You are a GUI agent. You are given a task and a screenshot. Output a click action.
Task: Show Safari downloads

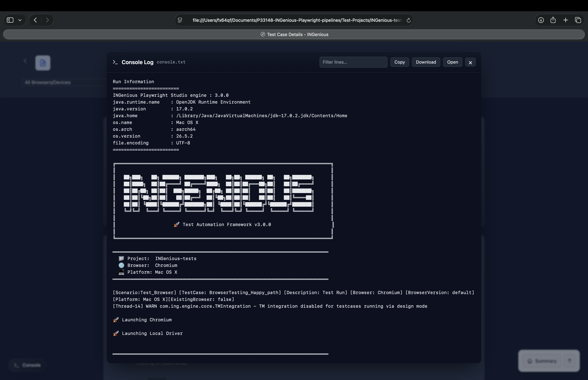coord(541,20)
